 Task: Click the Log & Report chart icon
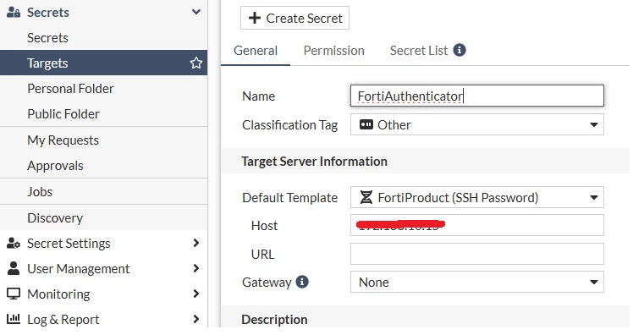pos(14,319)
